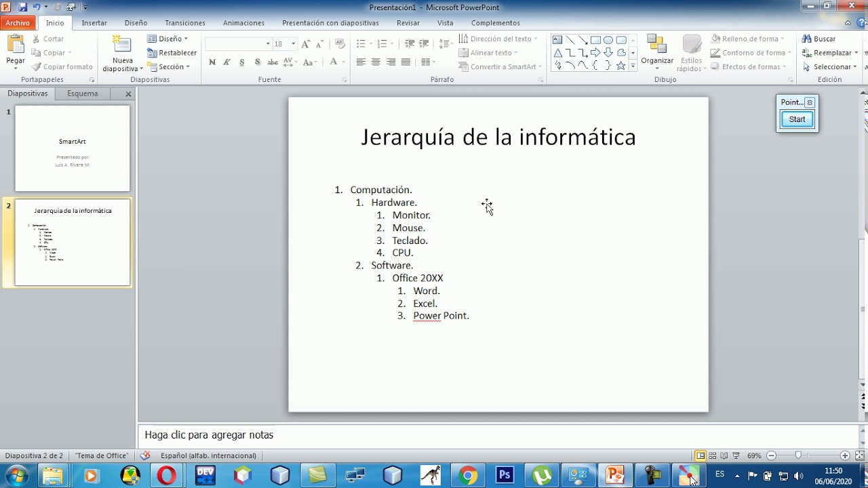This screenshot has width=868, height=488.
Task: Open the font name combo box
Action: (238, 44)
